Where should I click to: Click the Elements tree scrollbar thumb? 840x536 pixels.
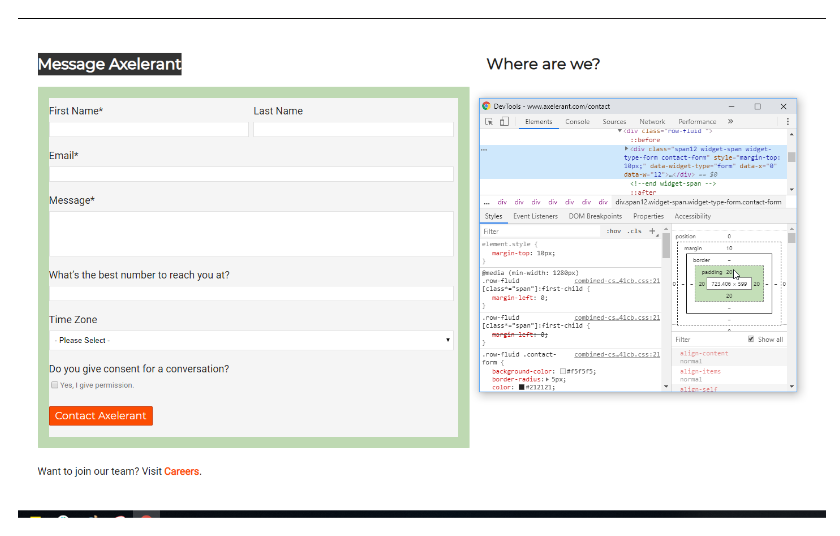point(791,157)
